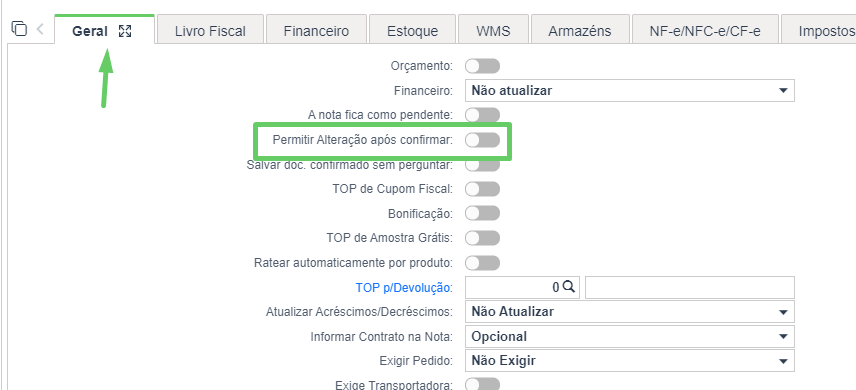Expand the Exigir Pedido dropdown
The height and width of the screenshot is (390, 856).
[629, 361]
